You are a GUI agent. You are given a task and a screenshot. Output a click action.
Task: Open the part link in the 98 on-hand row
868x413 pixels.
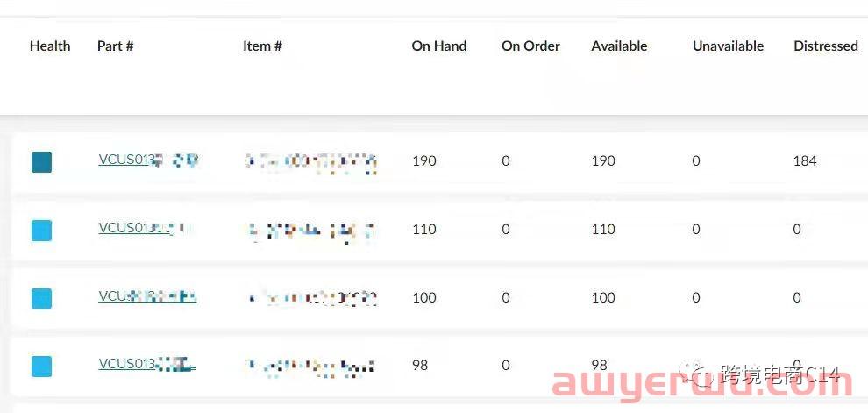(x=147, y=364)
